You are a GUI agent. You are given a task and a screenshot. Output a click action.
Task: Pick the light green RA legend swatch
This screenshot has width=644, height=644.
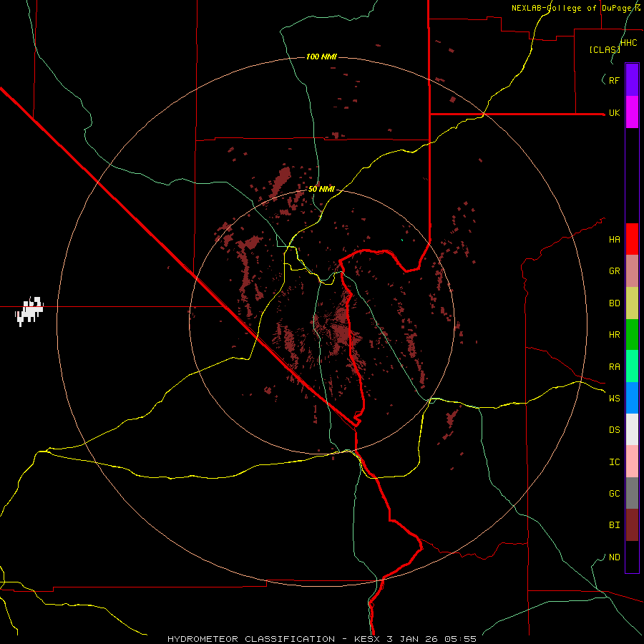point(632,366)
